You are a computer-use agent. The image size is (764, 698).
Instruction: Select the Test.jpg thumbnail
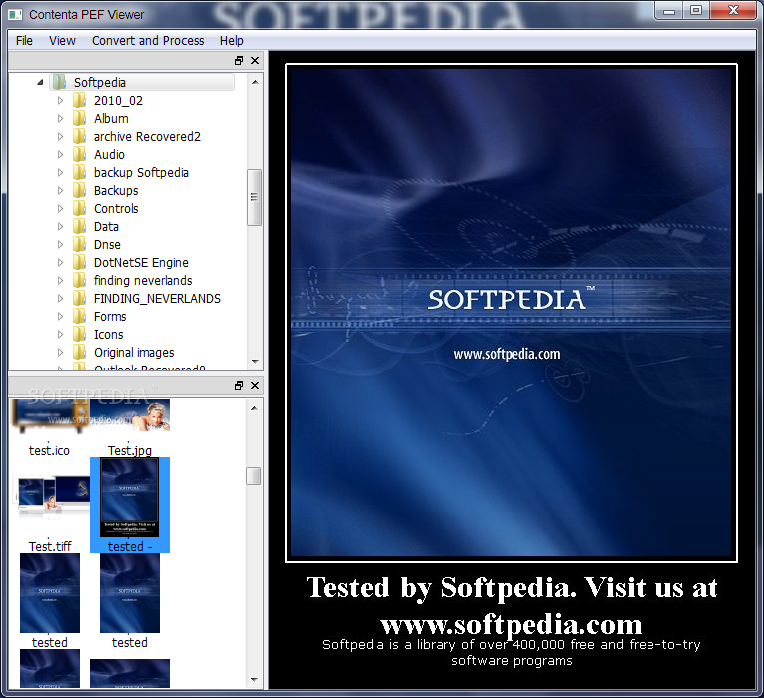click(130, 429)
